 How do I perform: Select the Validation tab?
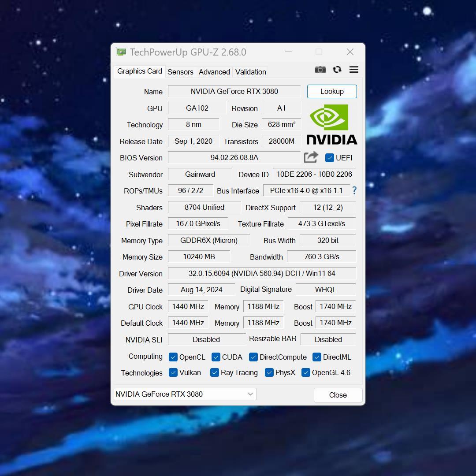(x=250, y=72)
